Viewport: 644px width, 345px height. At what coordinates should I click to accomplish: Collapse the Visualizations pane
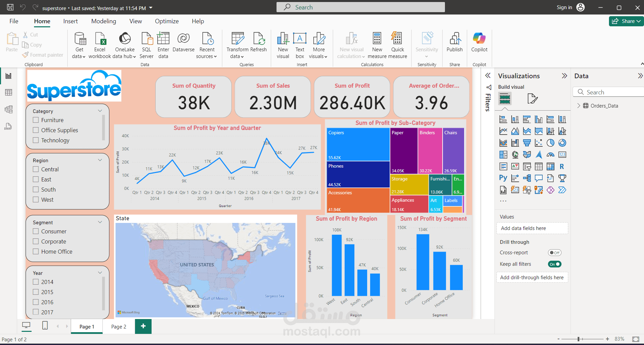[x=565, y=76]
